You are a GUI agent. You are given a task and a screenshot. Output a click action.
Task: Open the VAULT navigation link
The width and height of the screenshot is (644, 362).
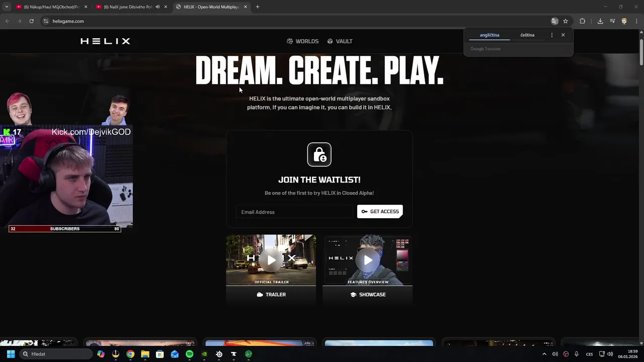point(340,41)
